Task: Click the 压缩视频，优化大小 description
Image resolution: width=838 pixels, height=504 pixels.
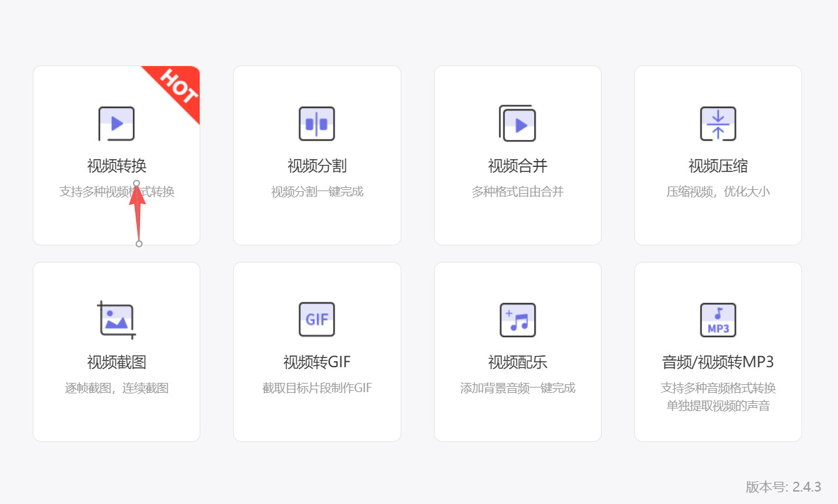Action: pos(718,192)
